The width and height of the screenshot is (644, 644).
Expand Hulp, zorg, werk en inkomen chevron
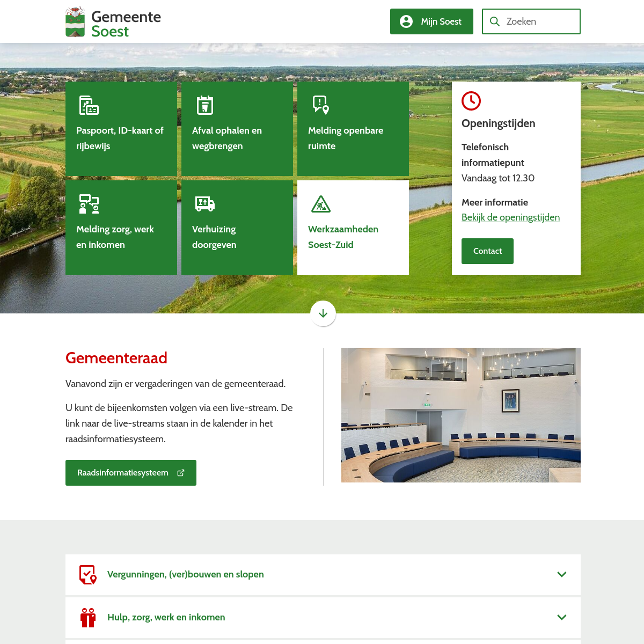click(x=562, y=617)
